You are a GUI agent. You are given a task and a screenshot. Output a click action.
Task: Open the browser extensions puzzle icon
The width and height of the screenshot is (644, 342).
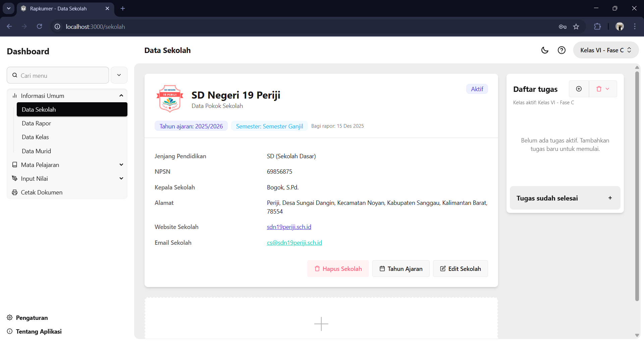tap(597, 27)
